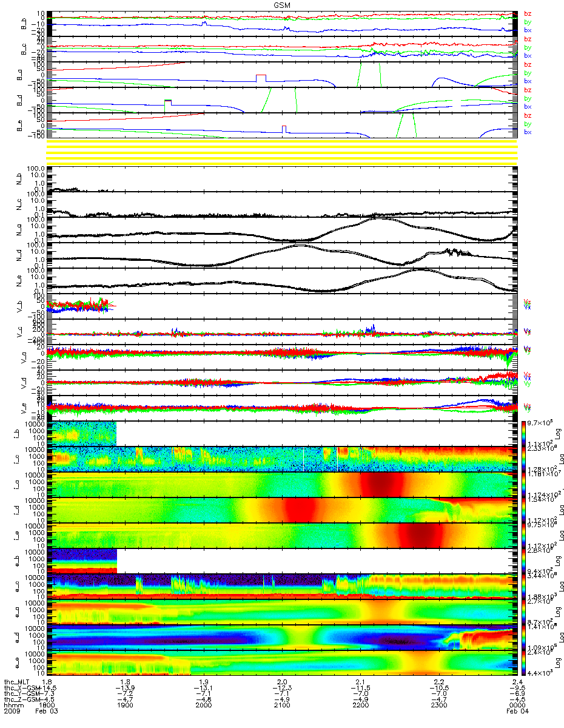Click the V_e velocity axis label
The width and height of the screenshot is (564, 728).
(25, 409)
